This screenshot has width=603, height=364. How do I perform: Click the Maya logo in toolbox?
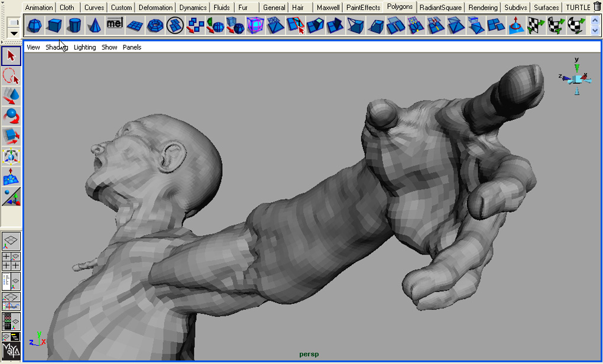click(x=11, y=352)
